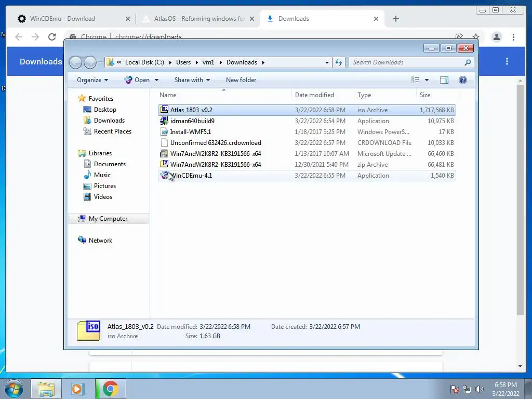This screenshot has width=532, height=399.
Task: Switch to Downloads Chrome tab
Action: [322, 19]
